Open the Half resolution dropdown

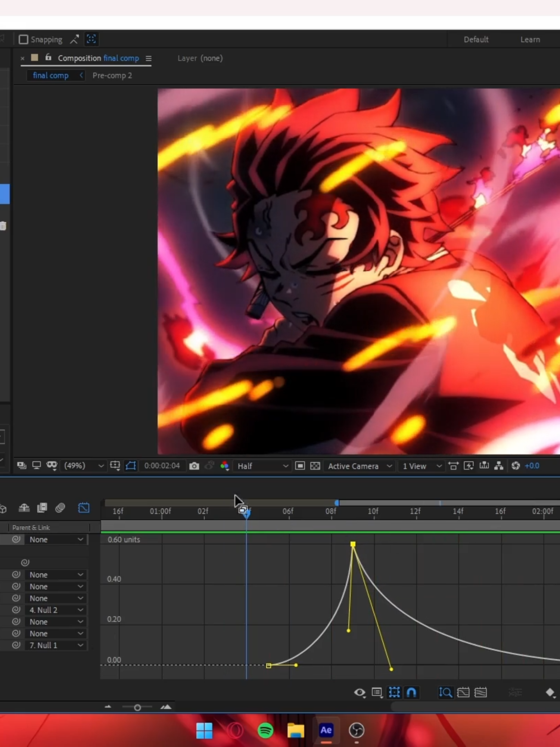point(263,466)
